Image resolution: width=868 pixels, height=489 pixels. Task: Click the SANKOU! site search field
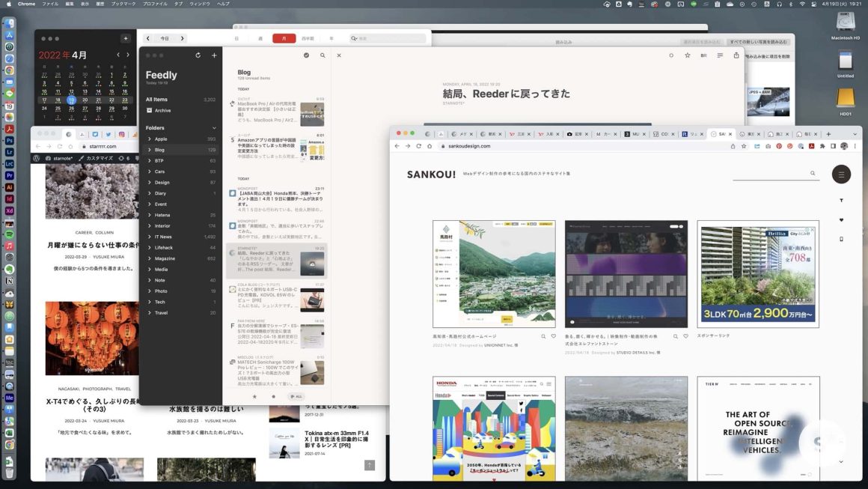point(771,174)
